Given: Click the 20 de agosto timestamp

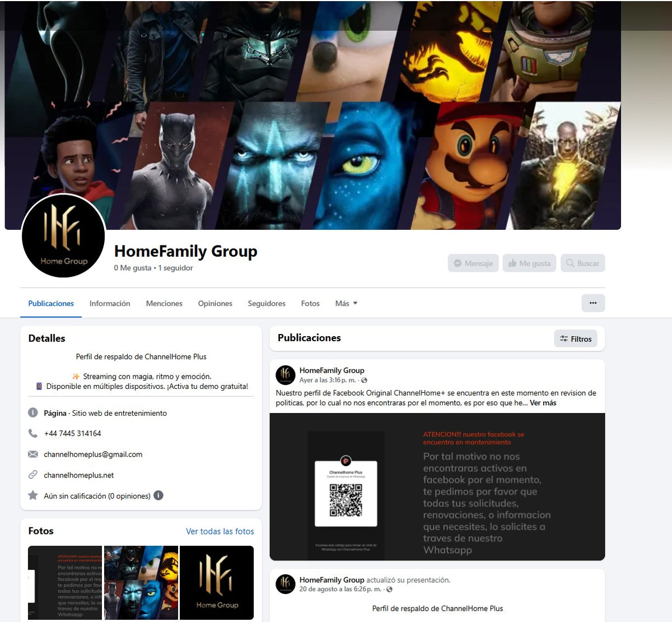Looking at the screenshot, I should coord(340,589).
